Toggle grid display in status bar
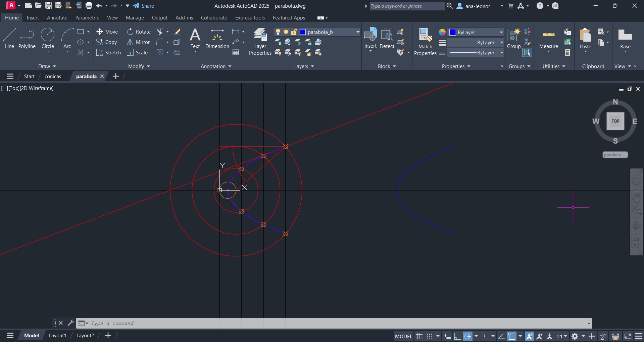This screenshot has width=644, height=342. point(419,336)
